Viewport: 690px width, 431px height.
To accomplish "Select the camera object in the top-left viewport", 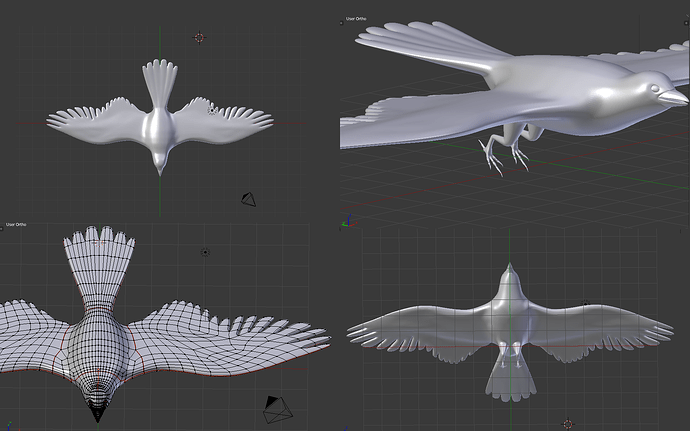I will point(249,199).
